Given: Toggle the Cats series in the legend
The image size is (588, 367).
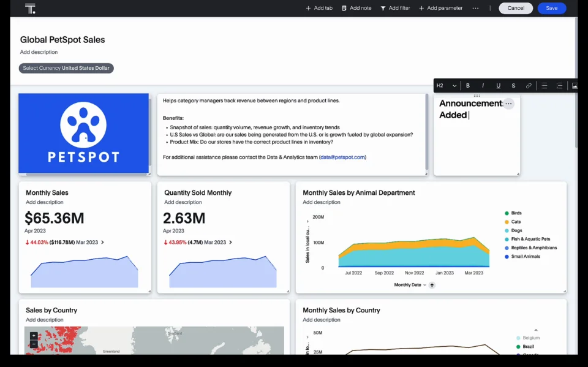Looking at the screenshot, I should [x=516, y=222].
